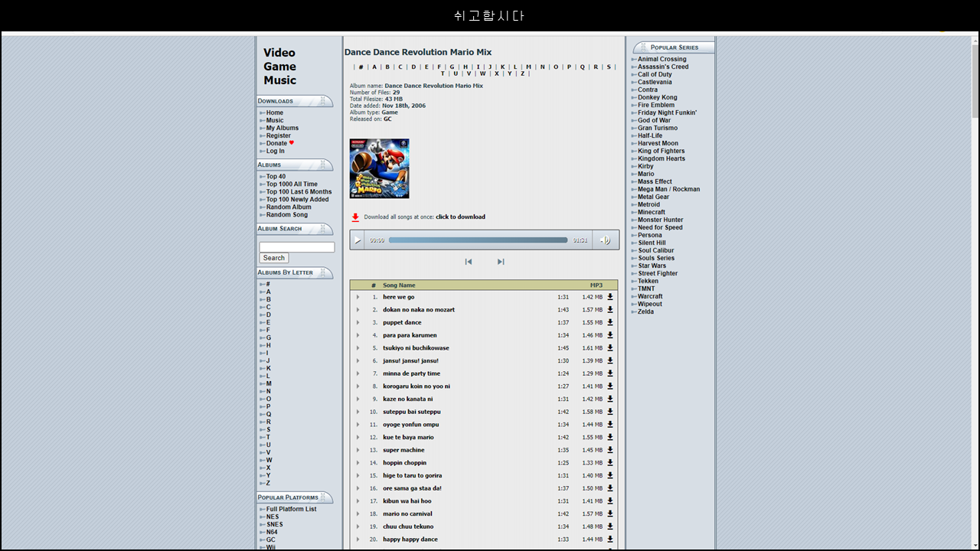Select letter D in top alphabet bar
The height and width of the screenshot is (551, 980).
pyautogui.click(x=413, y=67)
